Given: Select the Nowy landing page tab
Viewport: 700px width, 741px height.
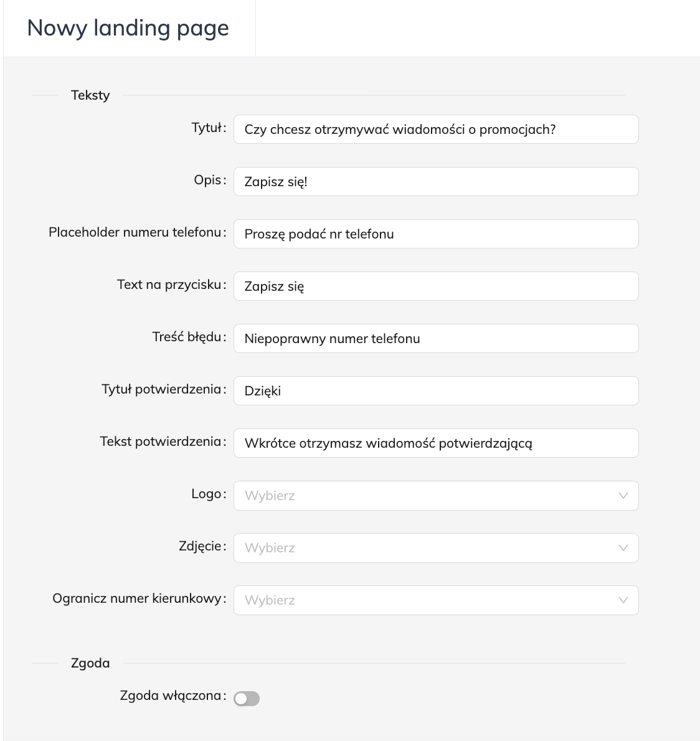Looking at the screenshot, I should pos(128,29).
